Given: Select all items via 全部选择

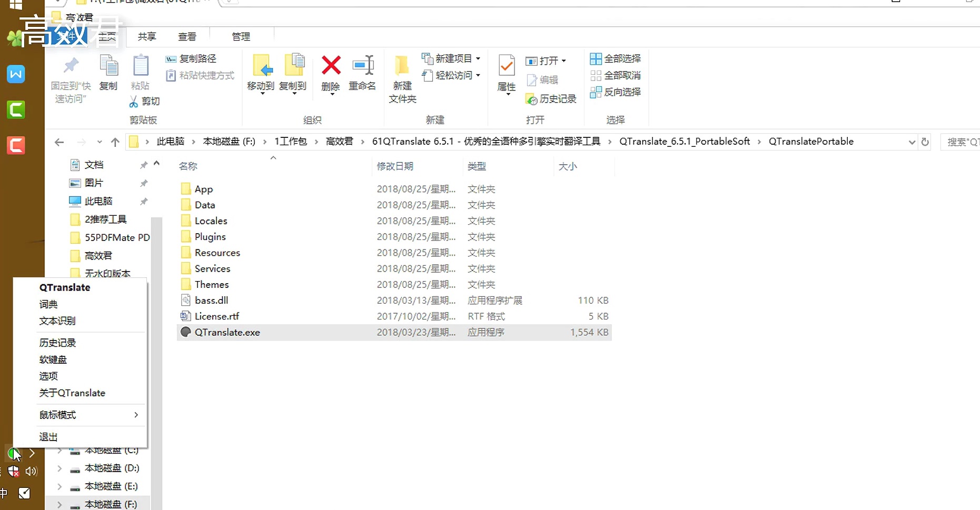Looking at the screenshot, I should click(615, 58).
